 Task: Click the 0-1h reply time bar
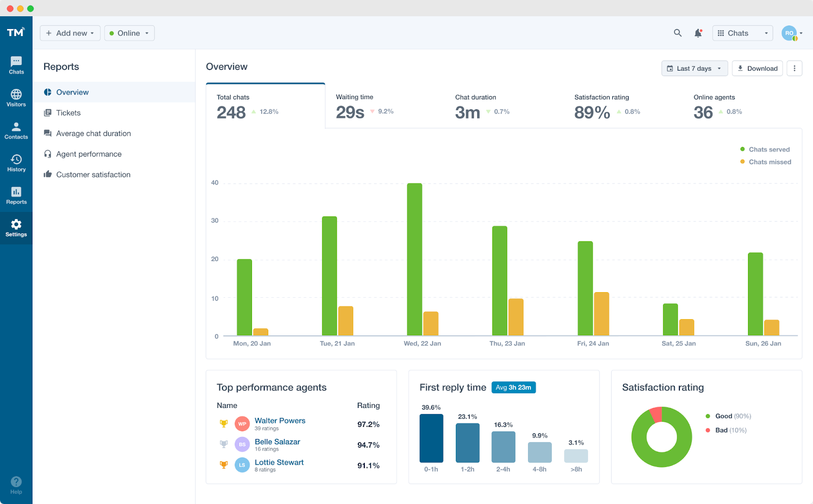[x=431, y=438]
